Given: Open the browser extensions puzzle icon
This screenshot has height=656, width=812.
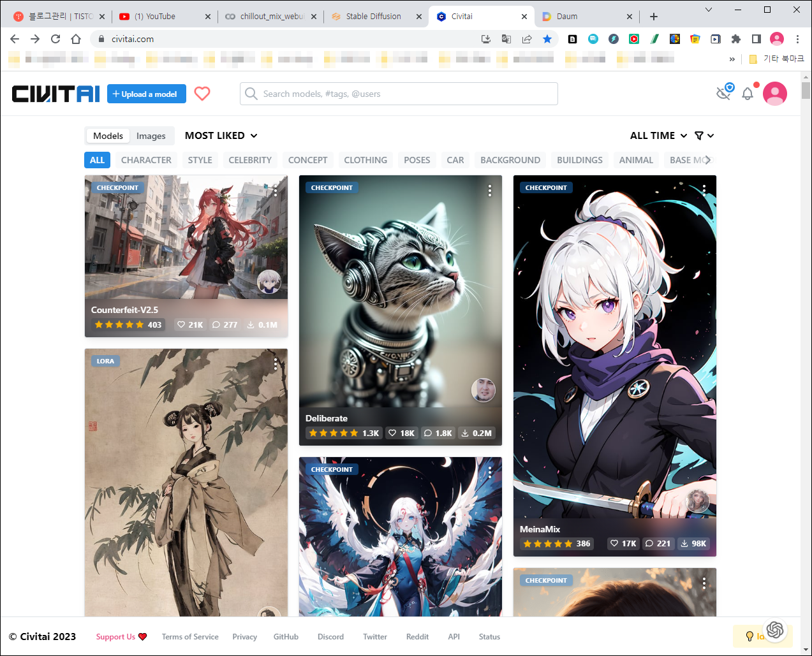Looking at the screenshot, I should 736,39.
